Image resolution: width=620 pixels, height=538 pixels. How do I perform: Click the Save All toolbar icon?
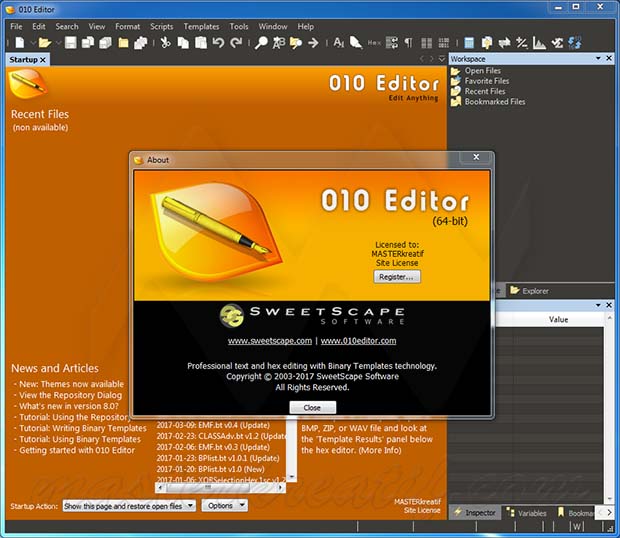point(106,42)
